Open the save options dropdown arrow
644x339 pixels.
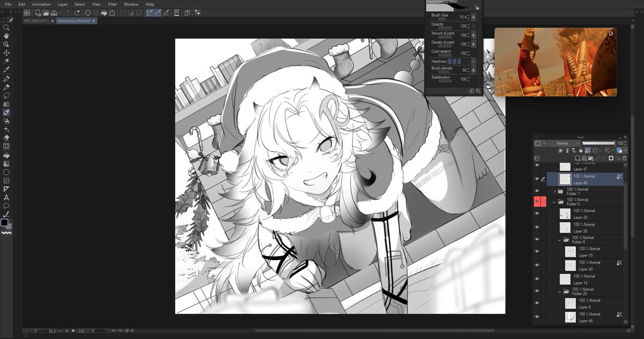point(59,12)
